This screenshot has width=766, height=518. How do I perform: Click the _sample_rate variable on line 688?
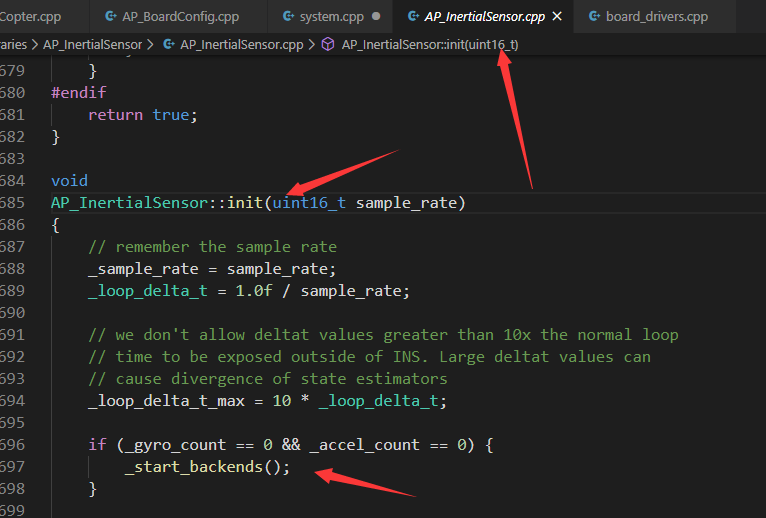pos(143,268)
